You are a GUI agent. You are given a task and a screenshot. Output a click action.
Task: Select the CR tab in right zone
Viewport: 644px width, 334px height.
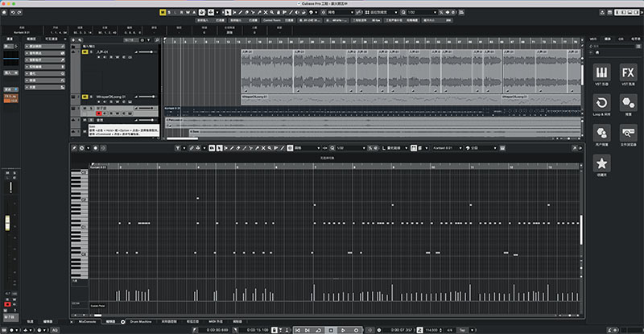[621, 39]
